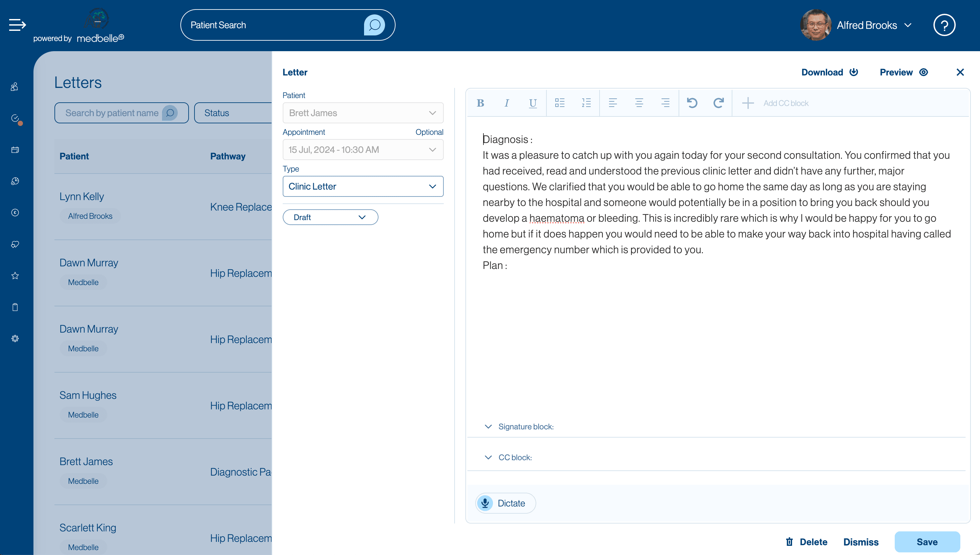The image size is (980, 555).
Task: Save the letter
Action: click(927, 542)
